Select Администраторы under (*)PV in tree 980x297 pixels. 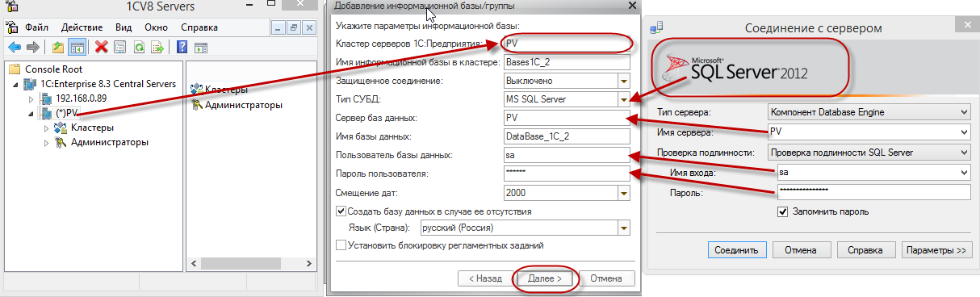pos(109,142)
